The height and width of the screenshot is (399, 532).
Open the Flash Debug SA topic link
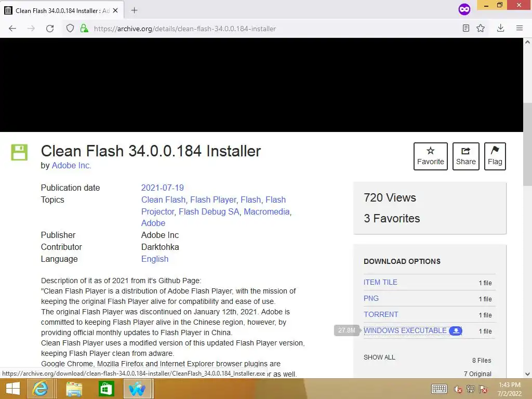209,211
